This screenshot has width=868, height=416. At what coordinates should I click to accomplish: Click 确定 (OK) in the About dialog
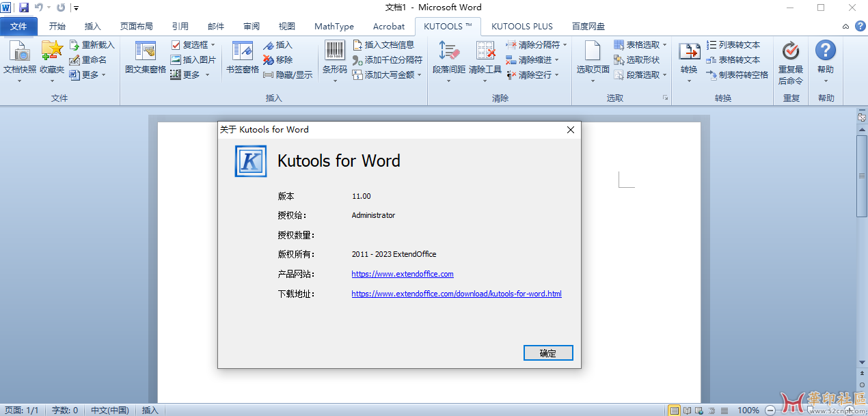click(548, 353)
